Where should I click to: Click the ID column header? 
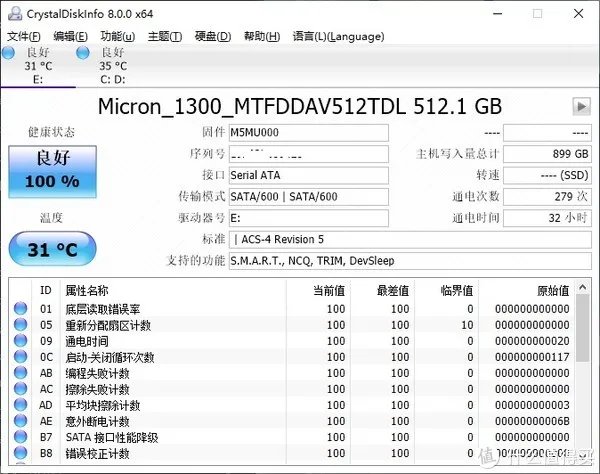click(46, 290)
